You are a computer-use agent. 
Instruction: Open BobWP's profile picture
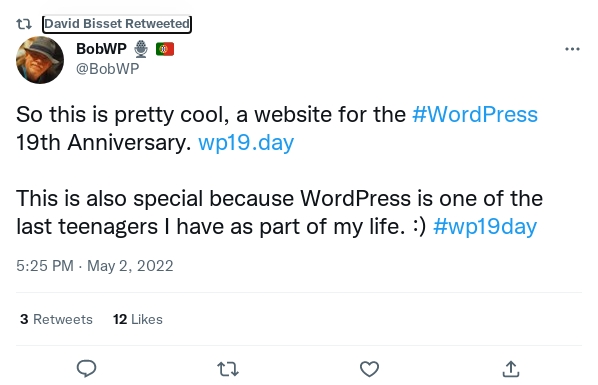click(40, 60)
